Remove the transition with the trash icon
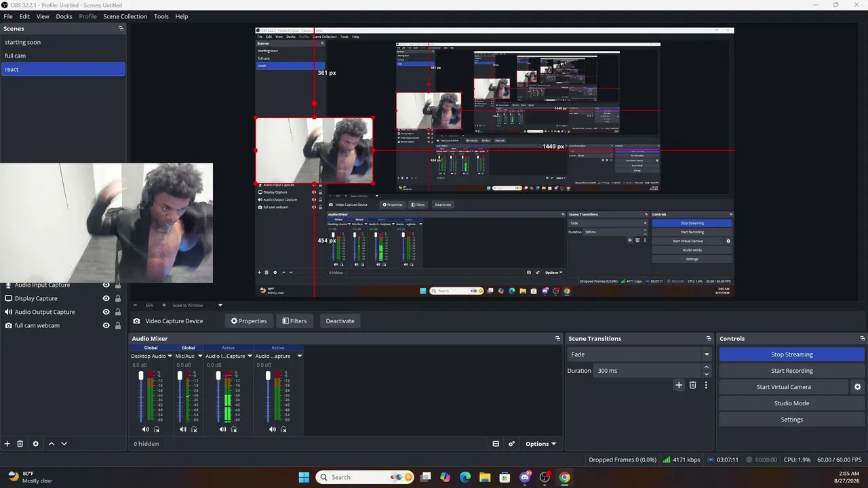This screenshot has width=868, height=488. click(x=692, y=385)
